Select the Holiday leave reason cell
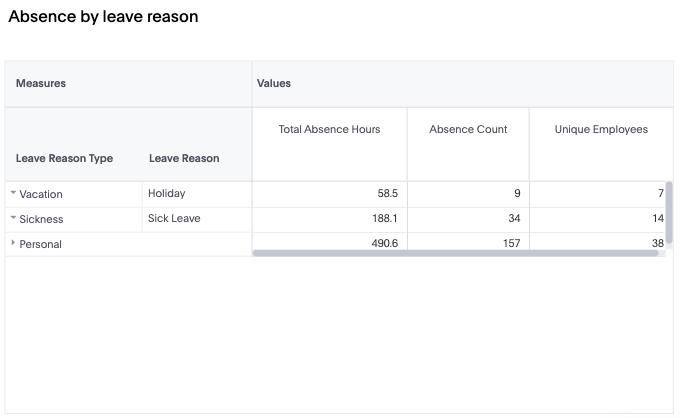680x418 pixels. 167,193
